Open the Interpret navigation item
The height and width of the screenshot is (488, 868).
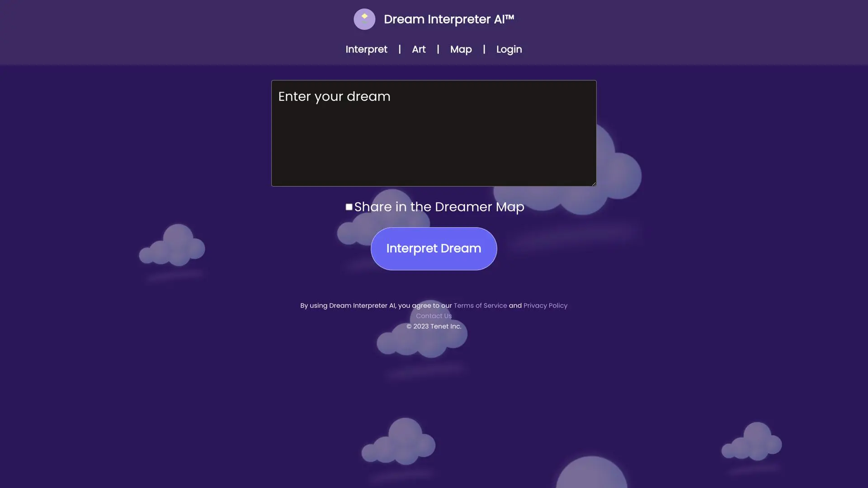366,49
